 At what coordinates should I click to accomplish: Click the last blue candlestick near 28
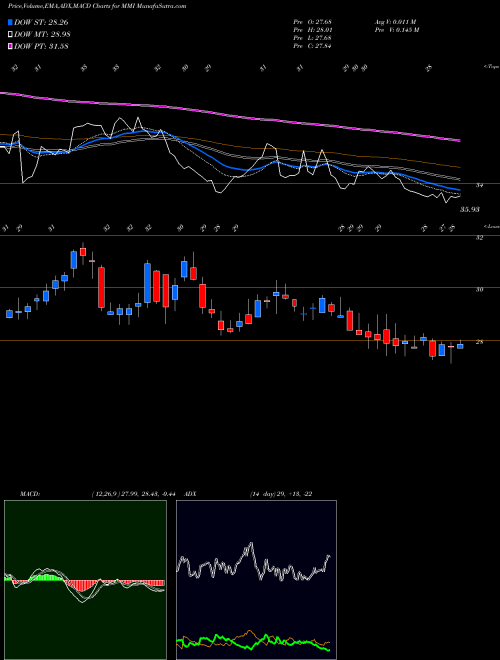tap(460, 346)
